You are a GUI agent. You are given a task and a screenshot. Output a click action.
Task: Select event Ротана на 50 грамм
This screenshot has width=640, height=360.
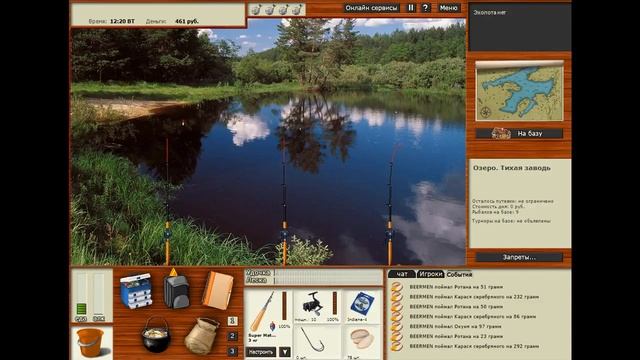coord(456,307)
